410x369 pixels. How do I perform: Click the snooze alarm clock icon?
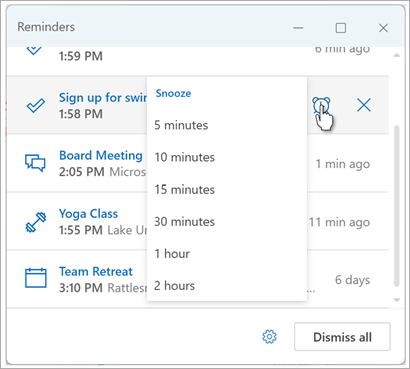[321, 106]
